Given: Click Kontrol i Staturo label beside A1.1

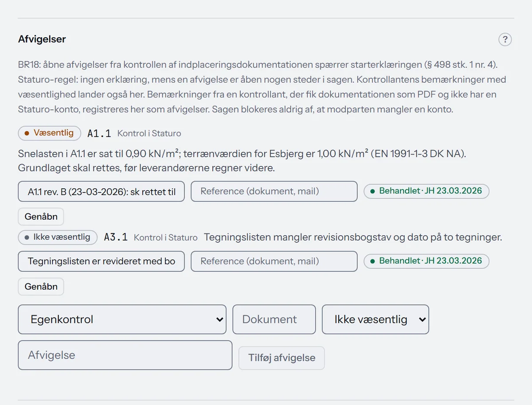Looking at the screenshot, I should click(149, 133).
